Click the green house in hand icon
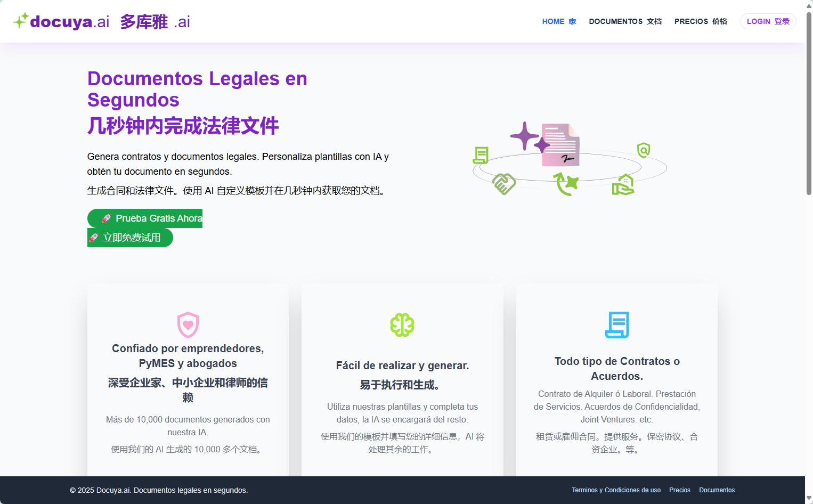The image size is (813, 504). (x=623, y=184)
